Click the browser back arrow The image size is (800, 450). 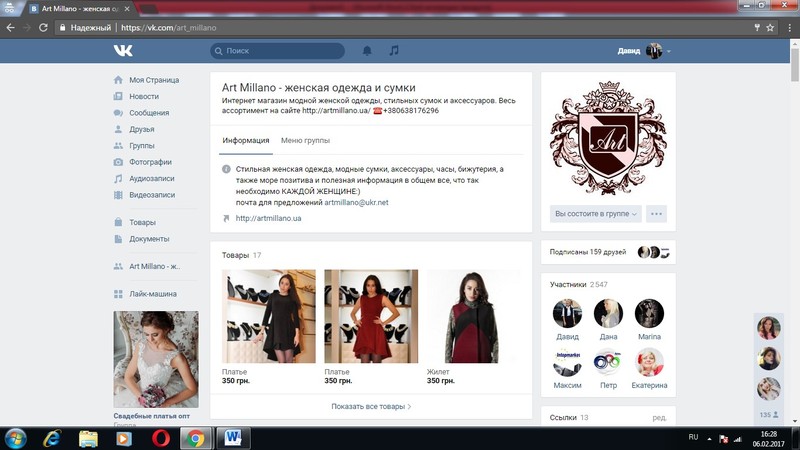(x=10, y=28)
